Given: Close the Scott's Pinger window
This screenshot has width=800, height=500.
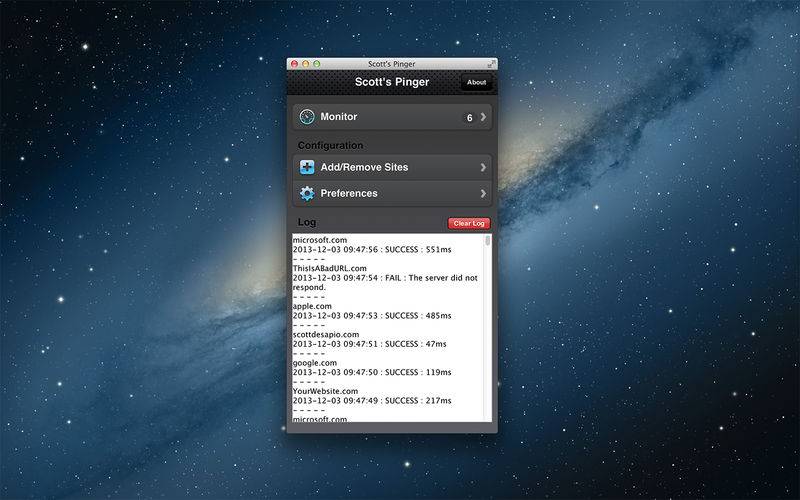Looking at the screenshot, I should pos(294,64).
